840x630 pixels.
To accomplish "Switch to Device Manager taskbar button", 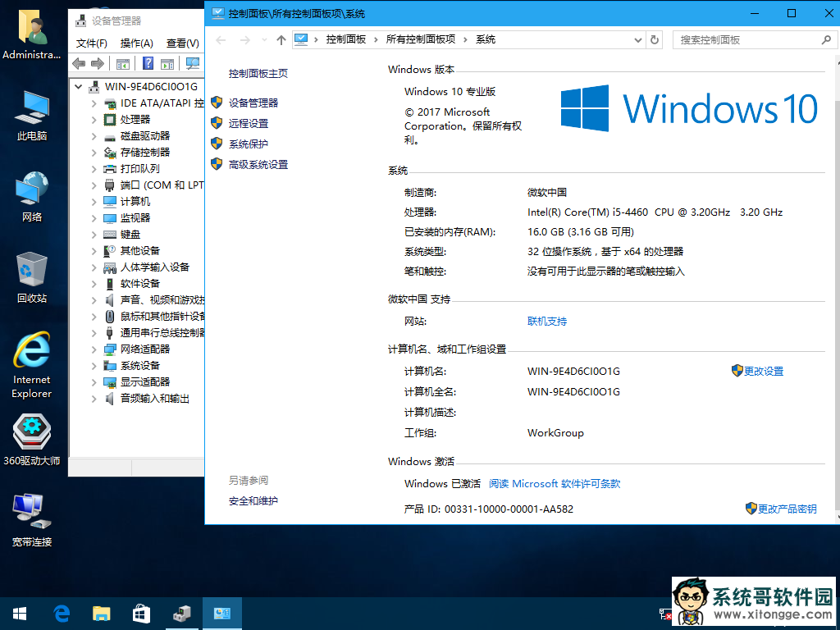I will tap(182, 614).
